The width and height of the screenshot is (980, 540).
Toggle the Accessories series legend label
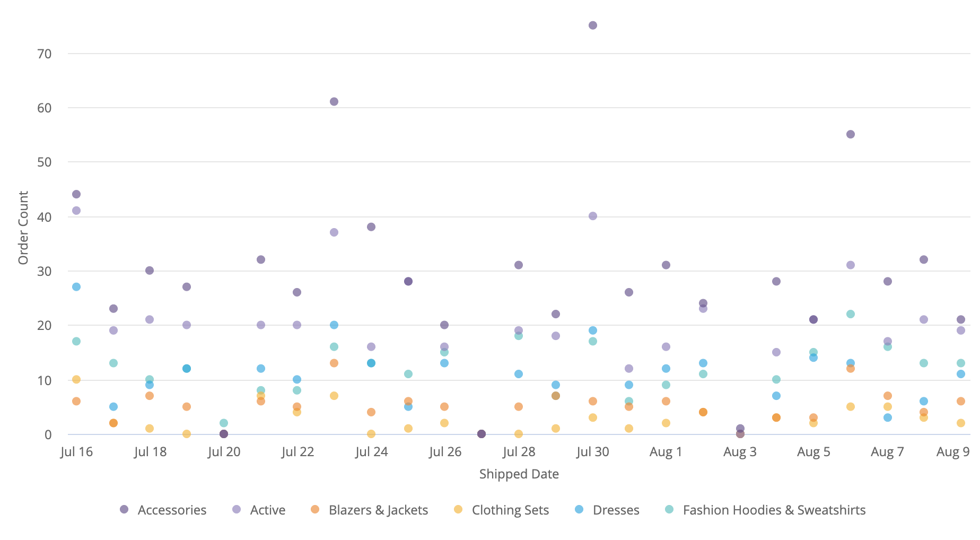(172, 510)
